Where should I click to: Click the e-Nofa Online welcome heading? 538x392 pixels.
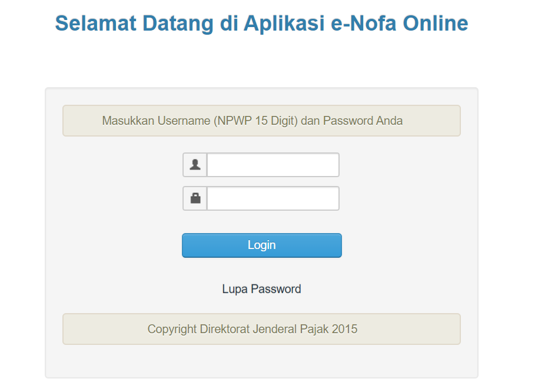[x=261, y=24]
